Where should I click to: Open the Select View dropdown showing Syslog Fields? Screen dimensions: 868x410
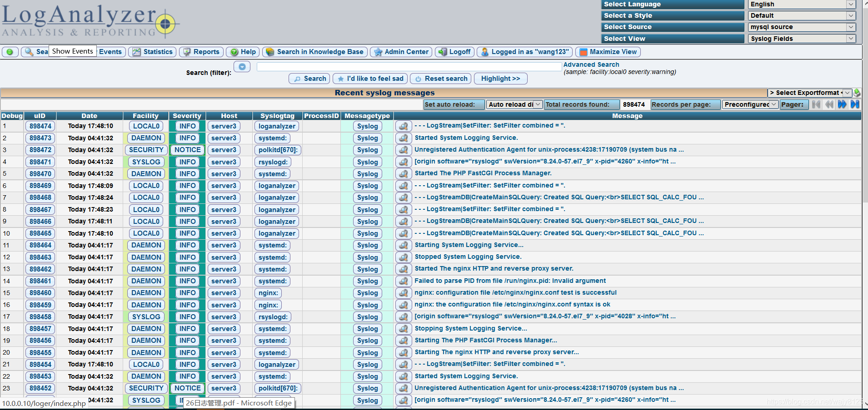(x=802, y=39)
